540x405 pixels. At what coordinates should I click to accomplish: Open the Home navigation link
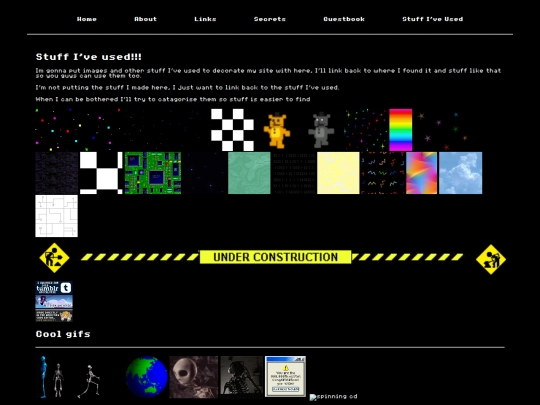coord(87,19)
